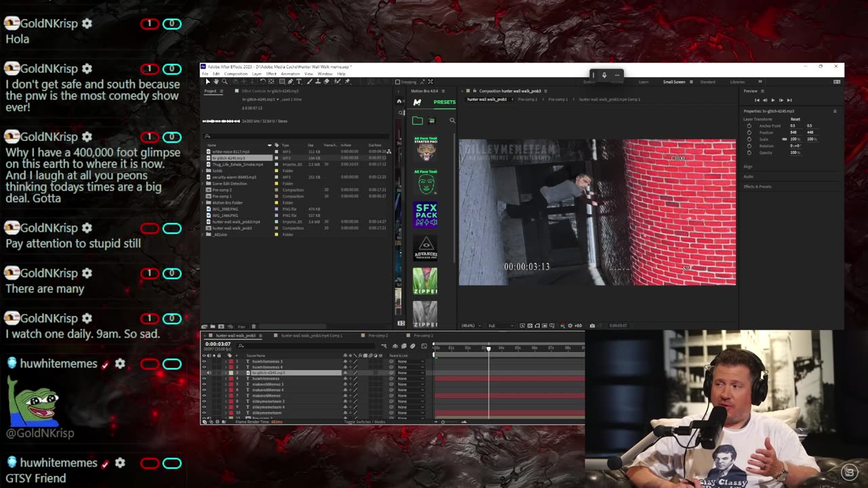Expand the Motion Bro Folder item
This screenshot has height=488, width=868.
point(203,203)
